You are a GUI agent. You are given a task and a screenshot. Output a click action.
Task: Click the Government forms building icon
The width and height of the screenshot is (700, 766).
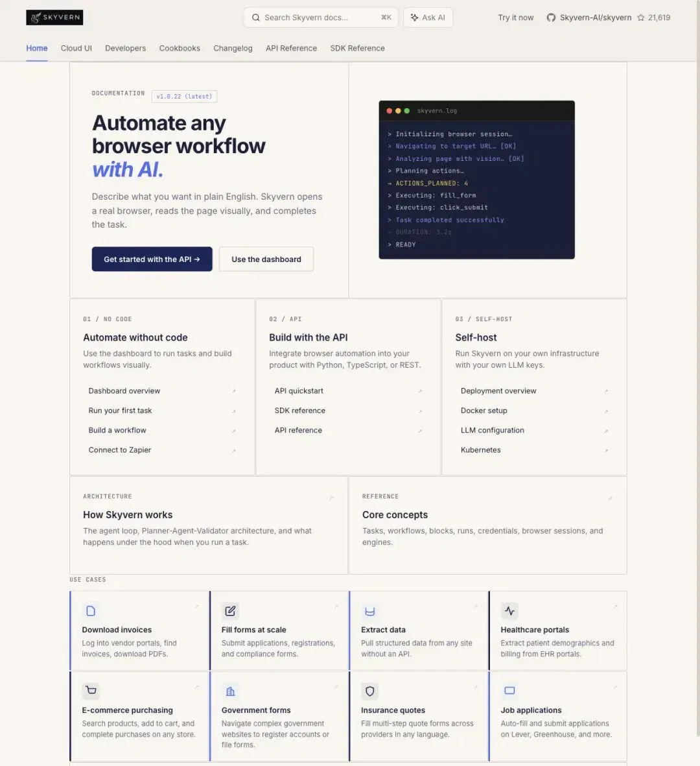(x=230, y=691)
